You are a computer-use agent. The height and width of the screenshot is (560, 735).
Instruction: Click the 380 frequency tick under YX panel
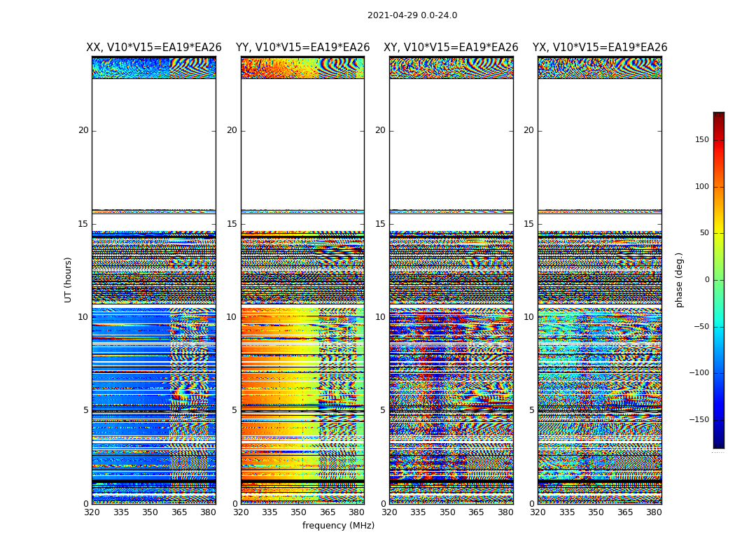coord(654,512)
